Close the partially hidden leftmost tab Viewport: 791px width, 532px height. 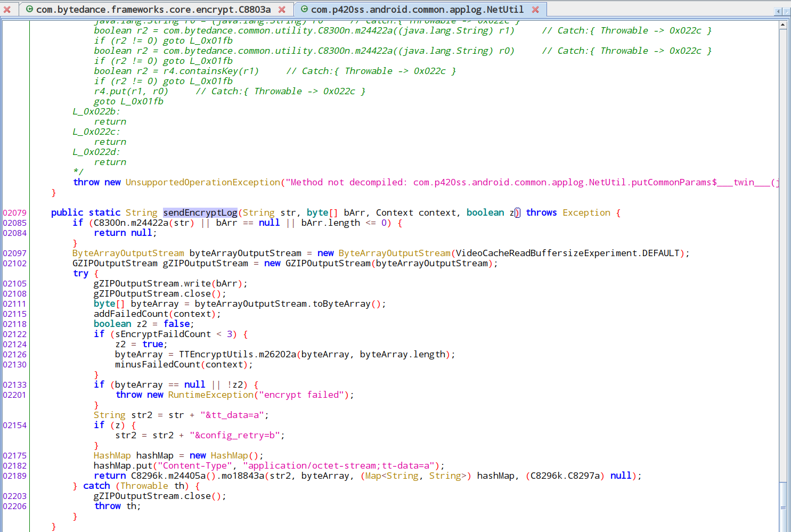[x=7, y=10]
